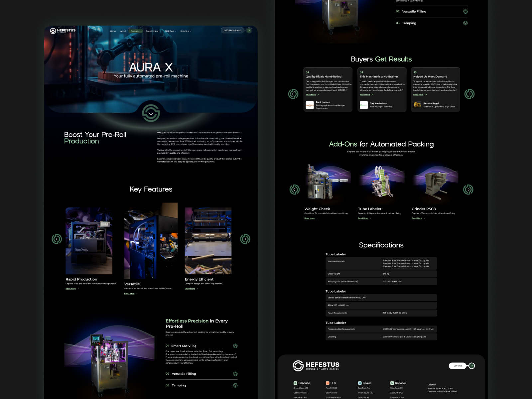Screen dimensions: 532x399
Task: Open the Fill & Seal navigation dropdown
Action: point(171,31)
